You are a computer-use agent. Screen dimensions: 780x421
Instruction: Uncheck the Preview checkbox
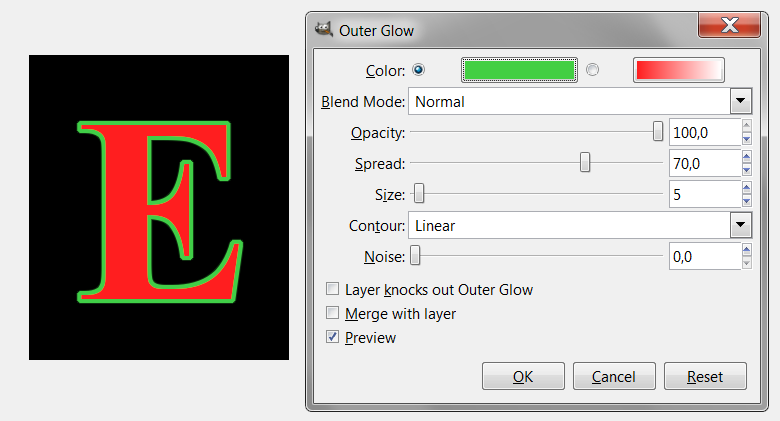click(332, 338)
